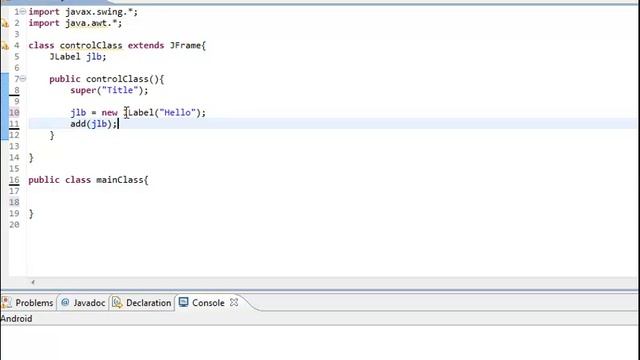The height and width of the screenshot is (360, 640).
Task: Click the "Hello" string on line 10
Action: tap(178, 113)
